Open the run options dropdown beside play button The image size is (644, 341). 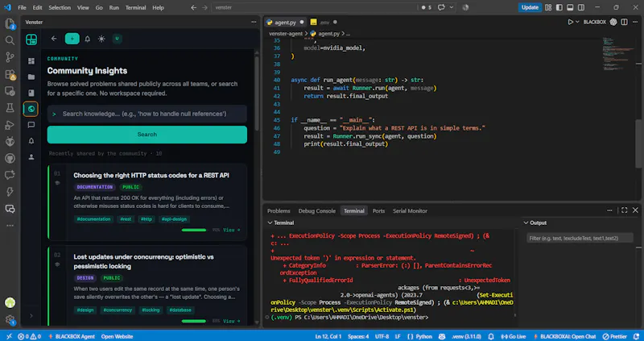pyautogui.click(x=577, y=23)
